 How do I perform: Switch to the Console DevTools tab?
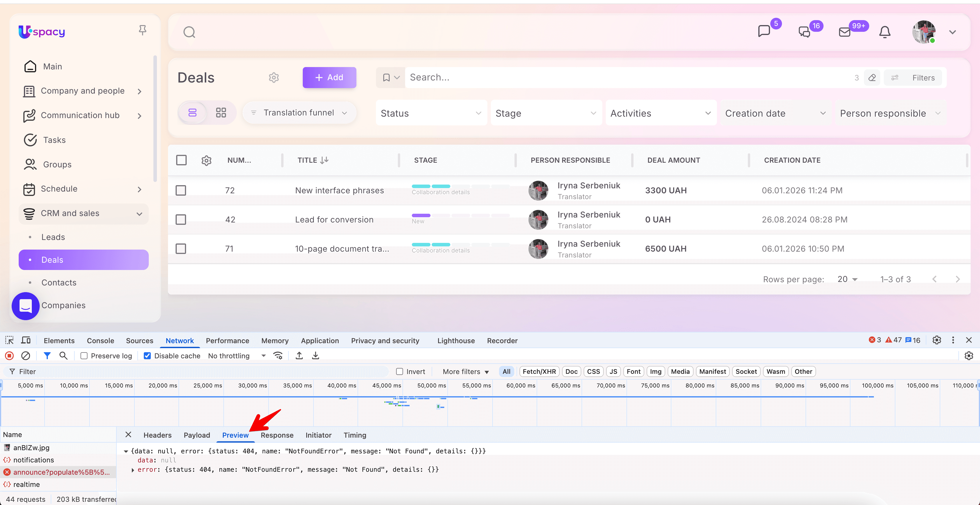click(x=100, y=340)
